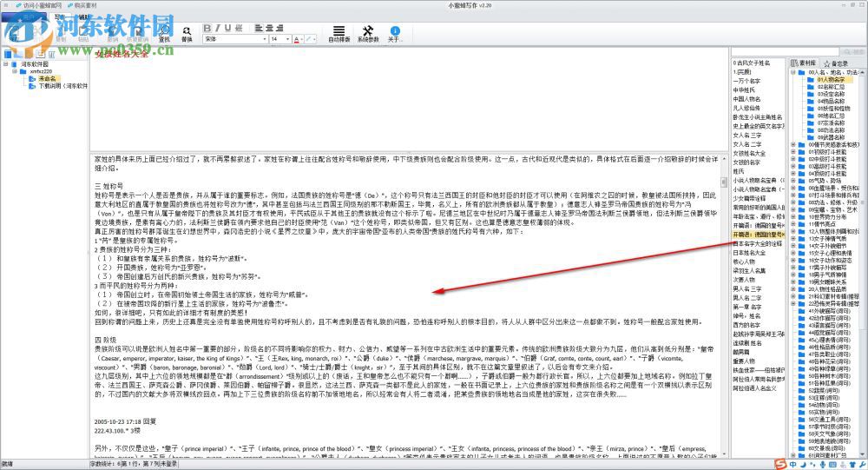This screenshot has width=868, height=470.
Task: Open 中国人物名 from the list
Action: point(746,99)
